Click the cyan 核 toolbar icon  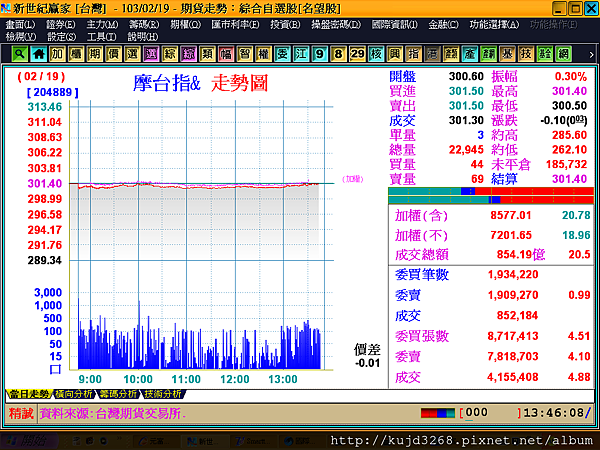[x=376, y=54]
